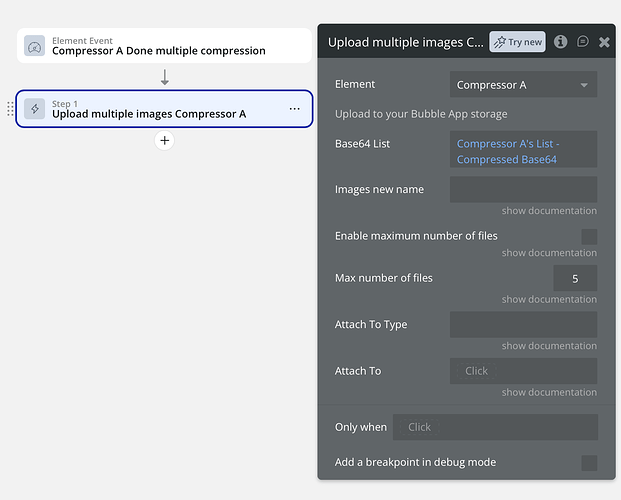Click the Attach To expression field

[x=523, y=371]
